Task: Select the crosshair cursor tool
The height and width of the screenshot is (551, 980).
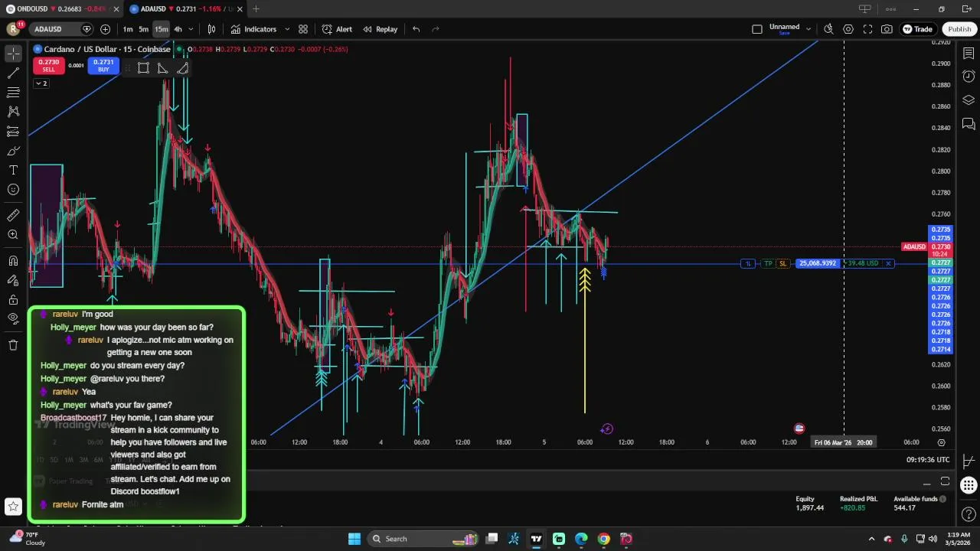Action: tap(13, 54)
